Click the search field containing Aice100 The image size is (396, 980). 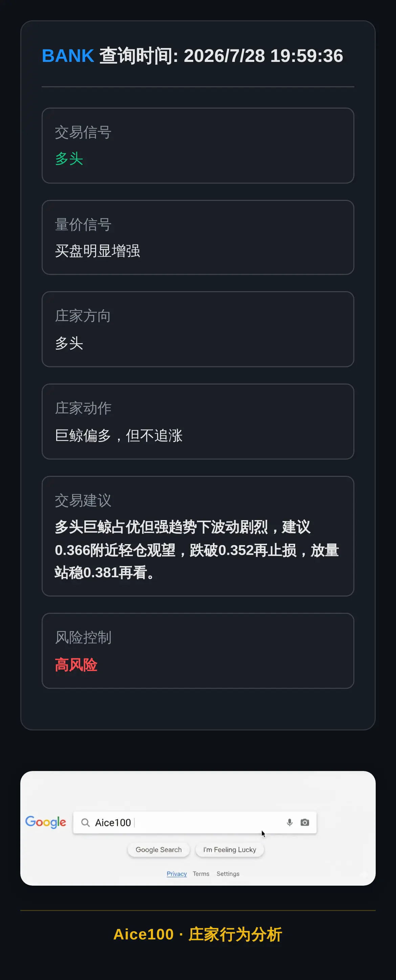pos(195,822)
